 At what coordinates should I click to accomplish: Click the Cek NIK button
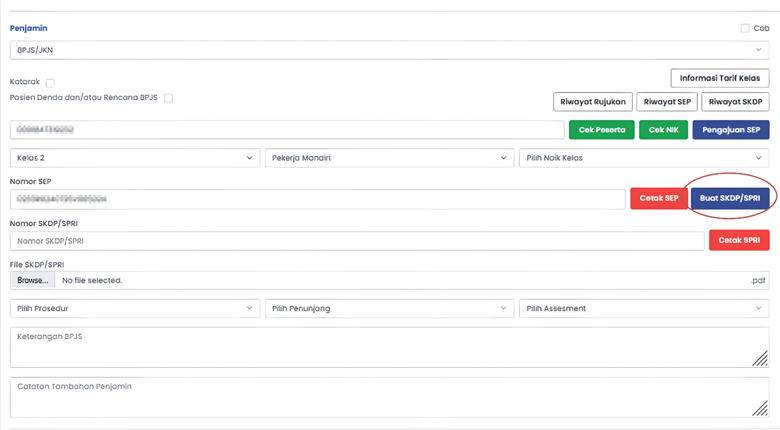pos(664,130)
